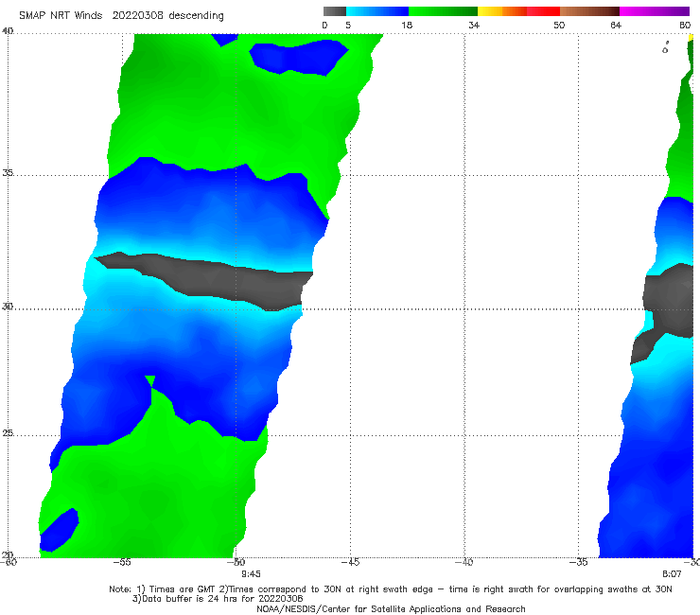Click the yellow segment of the color bar
This screenshot has height=615, width=700.
coord(490,11)
